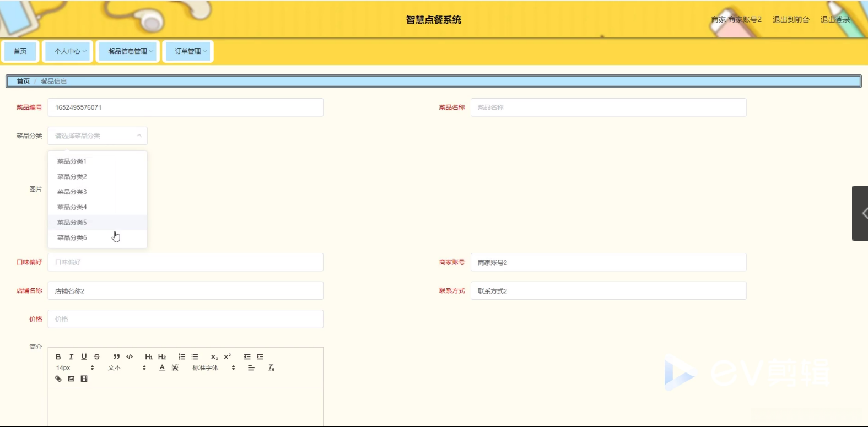Create a numbered list
The image size is (868, 427).
[x=182, y=356]
